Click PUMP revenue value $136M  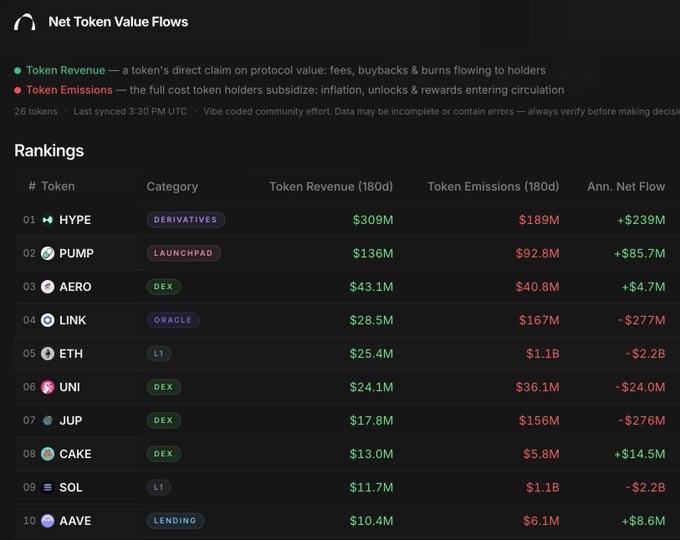(x=373, y=253)
